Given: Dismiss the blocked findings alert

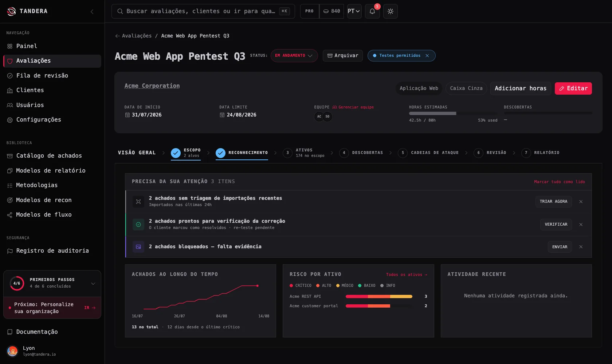Looking at the screenshot, I should 581,247.
